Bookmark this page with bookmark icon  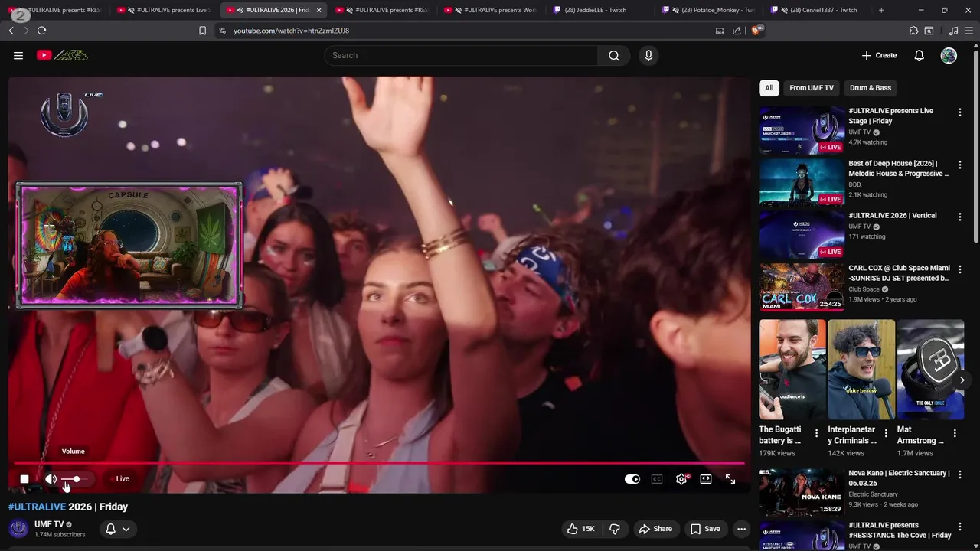click(202, 31)
